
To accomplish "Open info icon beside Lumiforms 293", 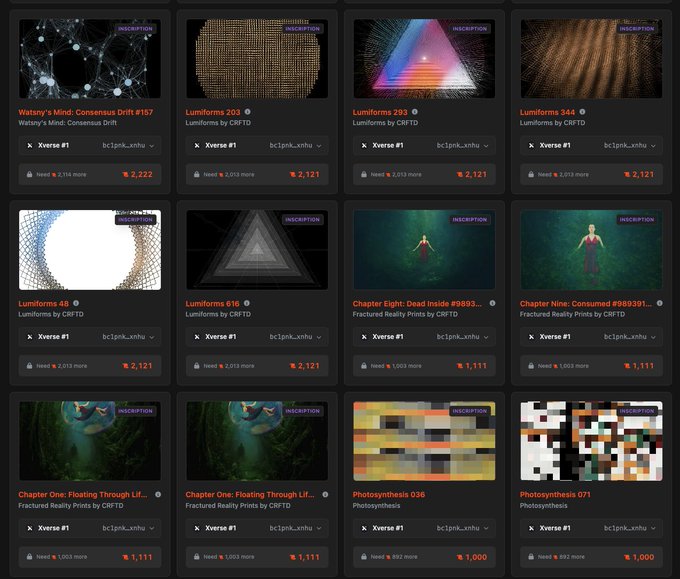I will click(x=415, y=112).
